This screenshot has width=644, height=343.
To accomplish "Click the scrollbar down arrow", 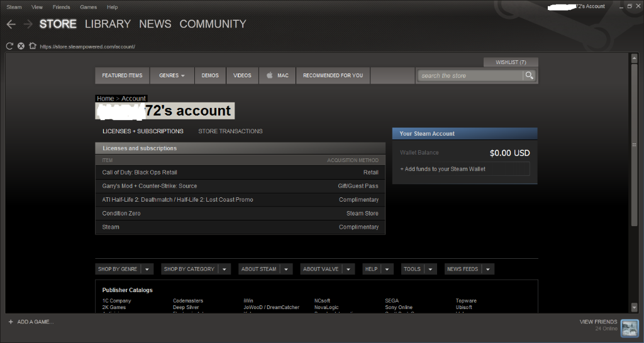I will [634, 307].
